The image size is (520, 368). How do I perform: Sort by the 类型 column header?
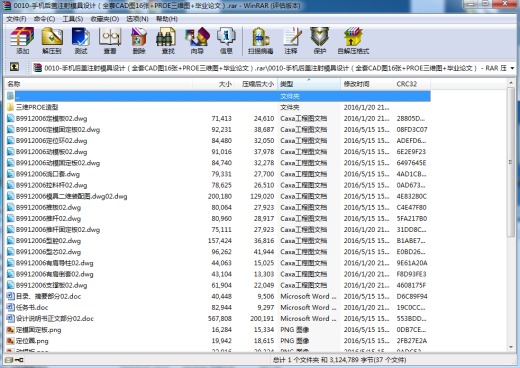click(x=309, y=84)
